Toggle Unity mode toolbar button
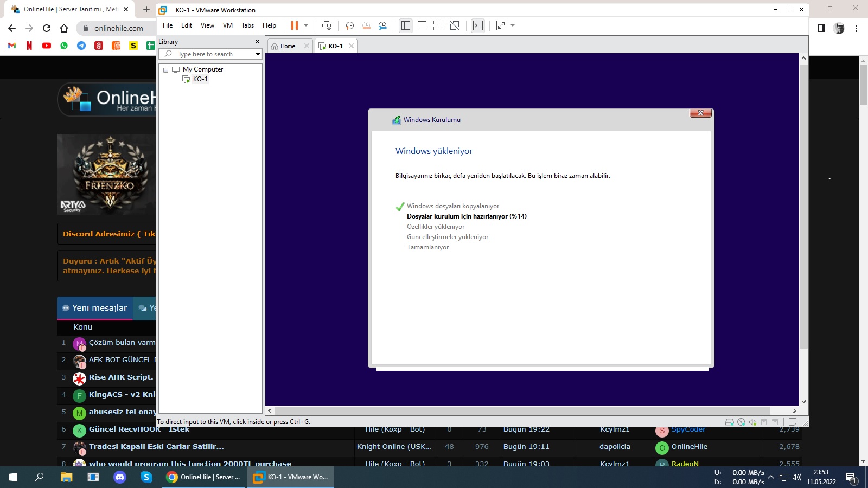Screen dimensions: 868x488 (455, 25)
